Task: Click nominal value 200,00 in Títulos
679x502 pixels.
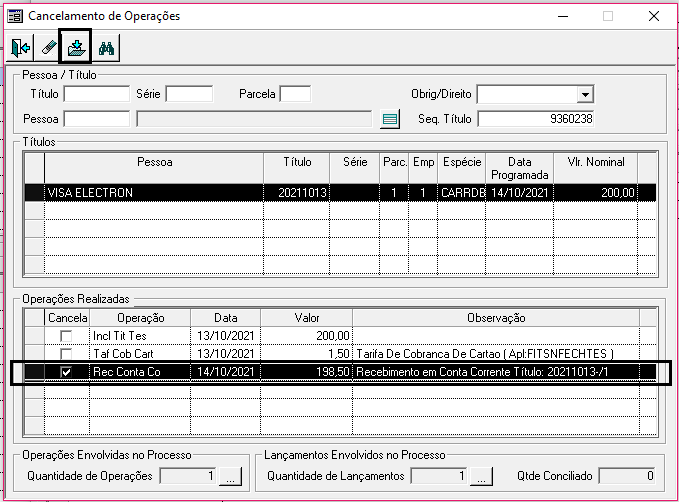Action: pos(596,193)
